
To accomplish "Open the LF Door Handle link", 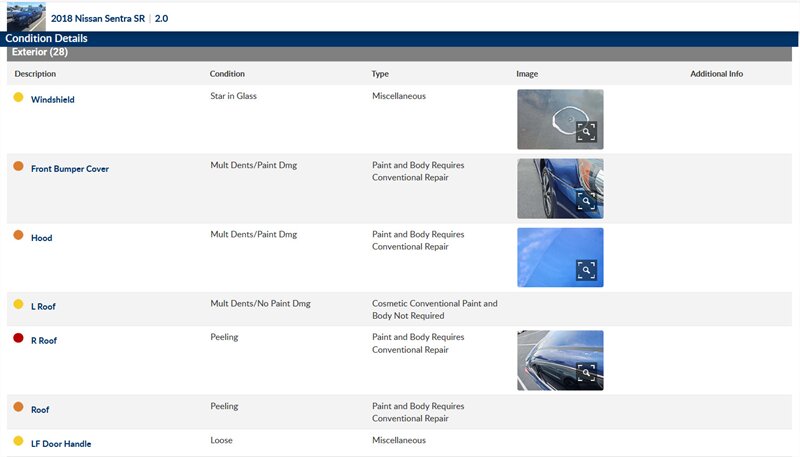I will coord(61,443).
